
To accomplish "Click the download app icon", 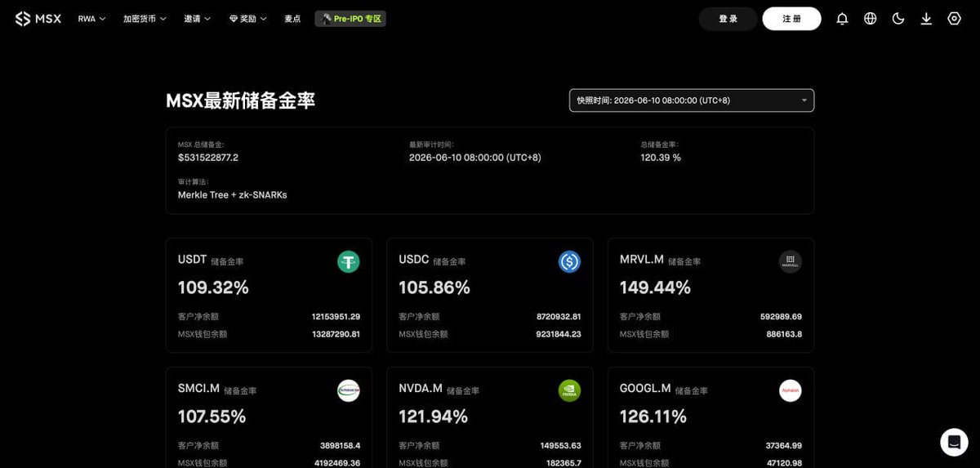I will click(x=926, y=19).
